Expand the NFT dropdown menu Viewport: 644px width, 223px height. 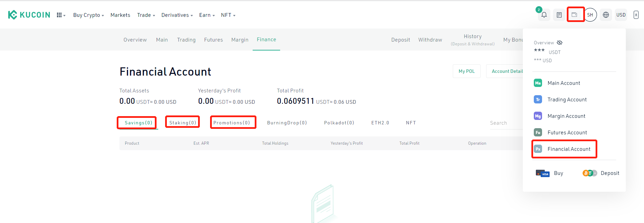[x=228, y=15]
